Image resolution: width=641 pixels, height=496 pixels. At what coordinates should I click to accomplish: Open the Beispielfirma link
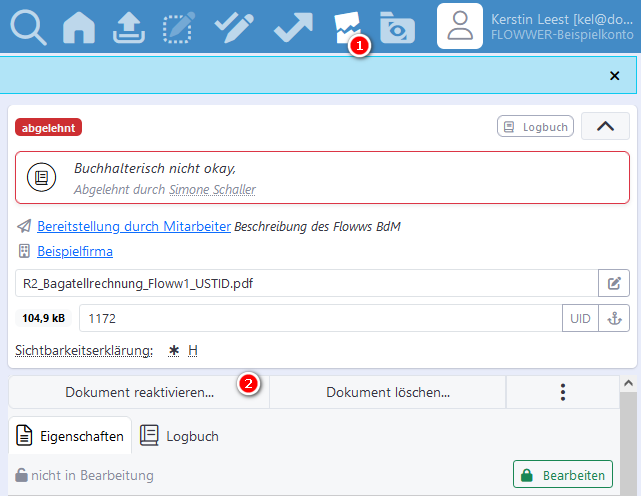pyautogui.click(x=75, y=251)
